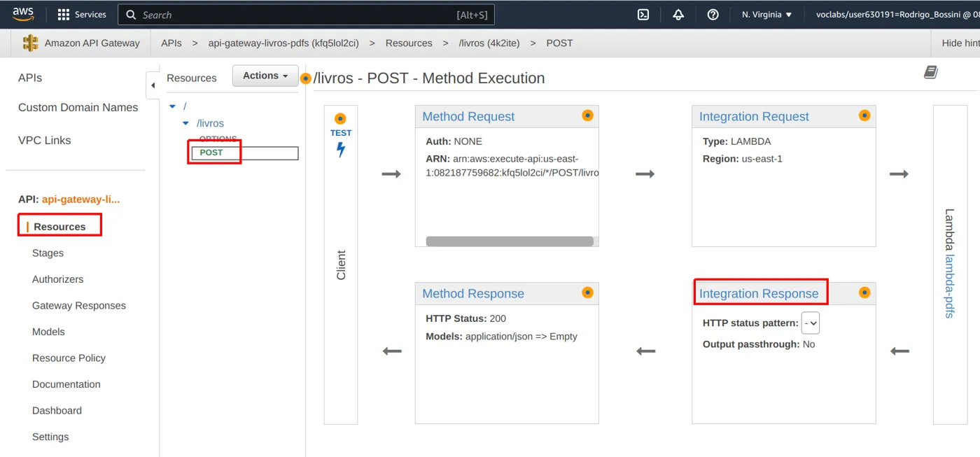
Task: Click the HTTP Status: 200 text
Action: (465, 318)
